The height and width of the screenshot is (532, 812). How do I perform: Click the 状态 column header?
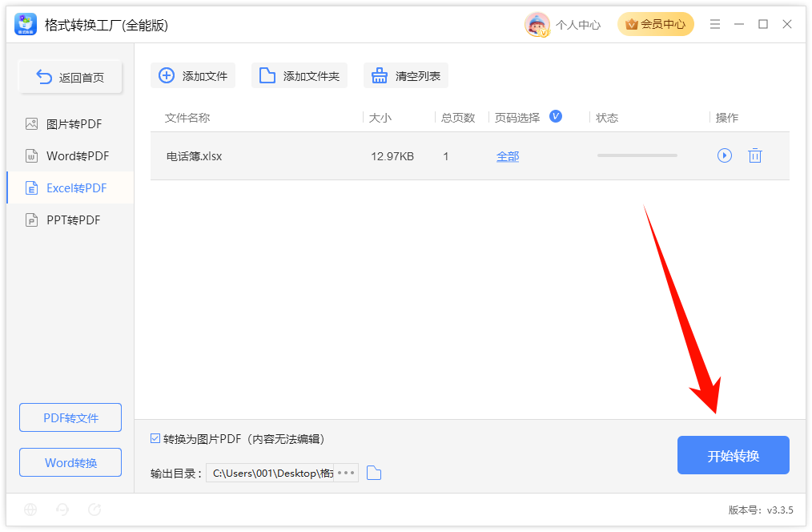pyautogui.click(x=607, y=118)
